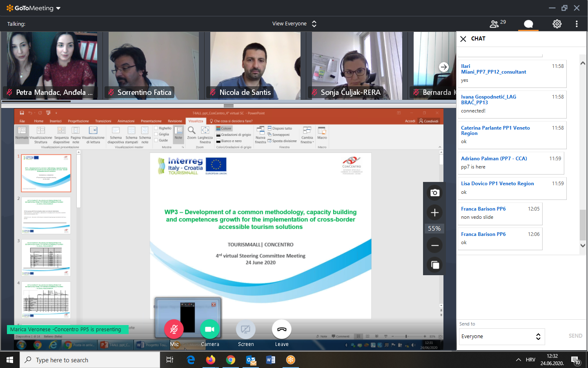Unmute the microphone with Mic button
Viewport: 588px width, 368px height.
tap(174, 330)
